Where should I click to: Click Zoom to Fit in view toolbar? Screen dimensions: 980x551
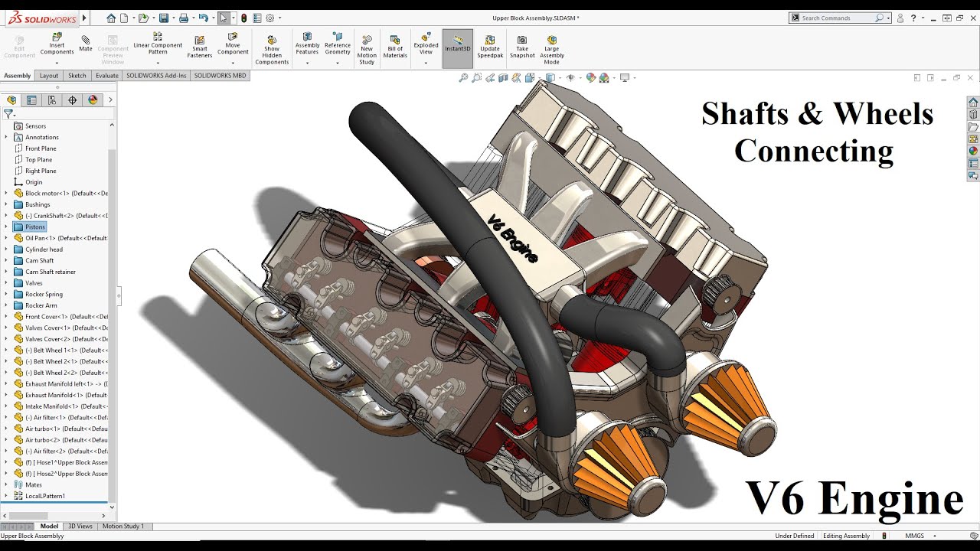coord(463,78)
